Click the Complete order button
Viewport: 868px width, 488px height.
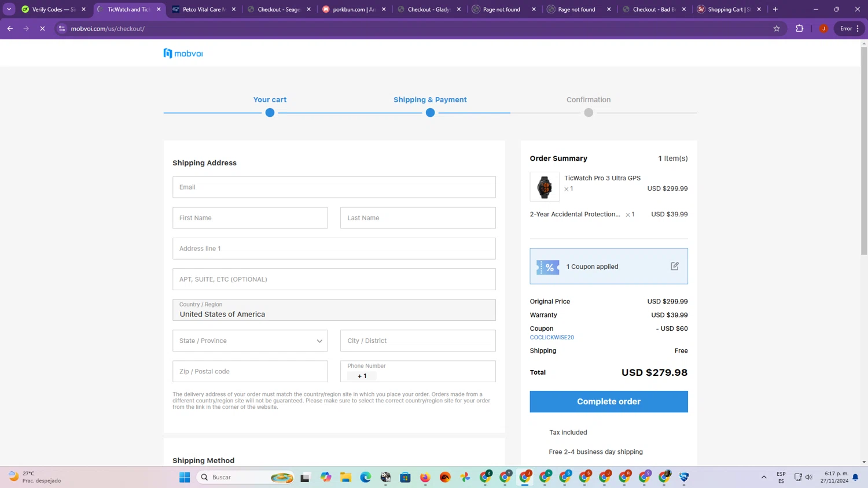609,401
